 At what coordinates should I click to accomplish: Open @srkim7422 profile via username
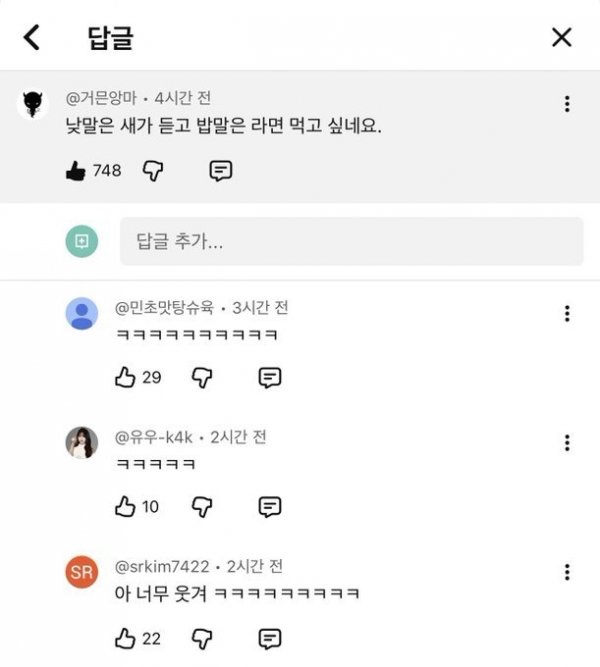click(x=166, y=566)
